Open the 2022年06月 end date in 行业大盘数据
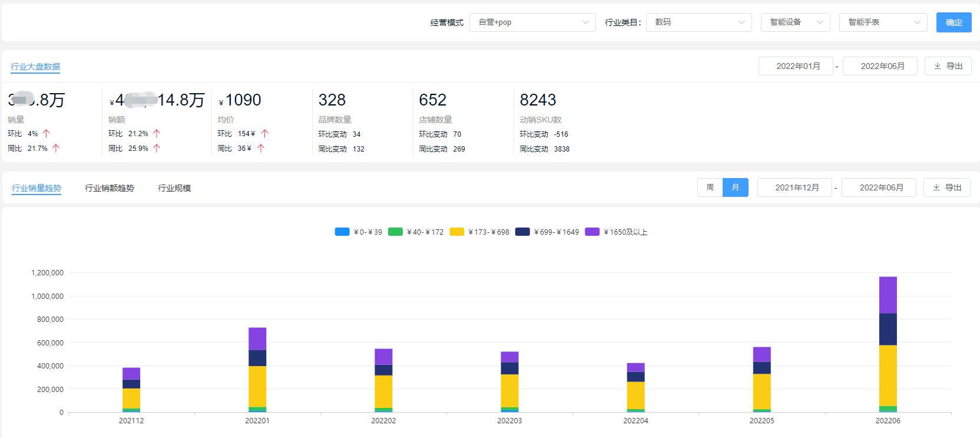This screenshot has height=438, width=980. coord(880,66)
